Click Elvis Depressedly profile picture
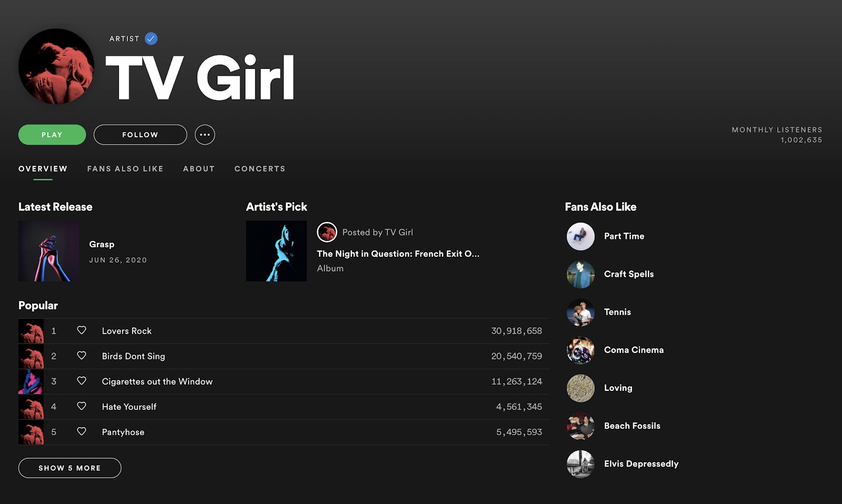 point(580,463)
